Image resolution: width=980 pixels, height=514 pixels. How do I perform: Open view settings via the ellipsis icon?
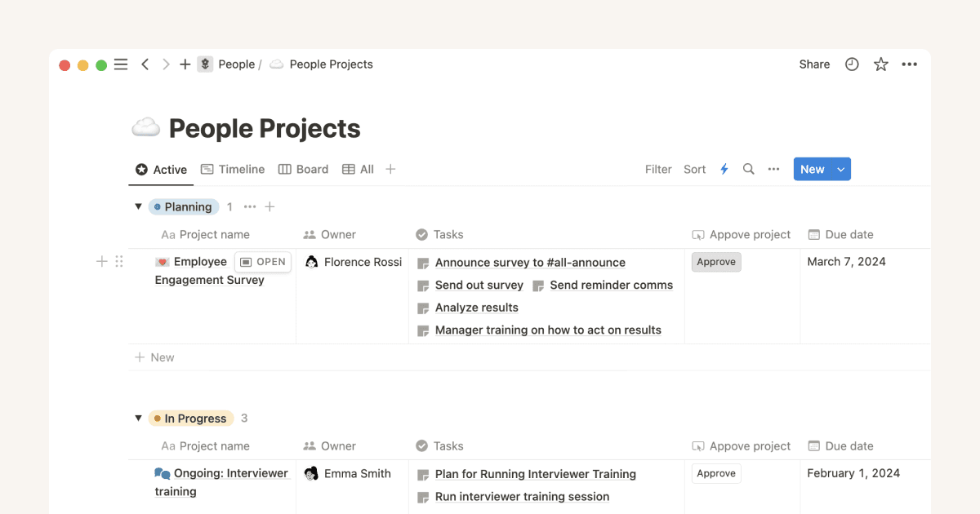click(x=773, y=169)
